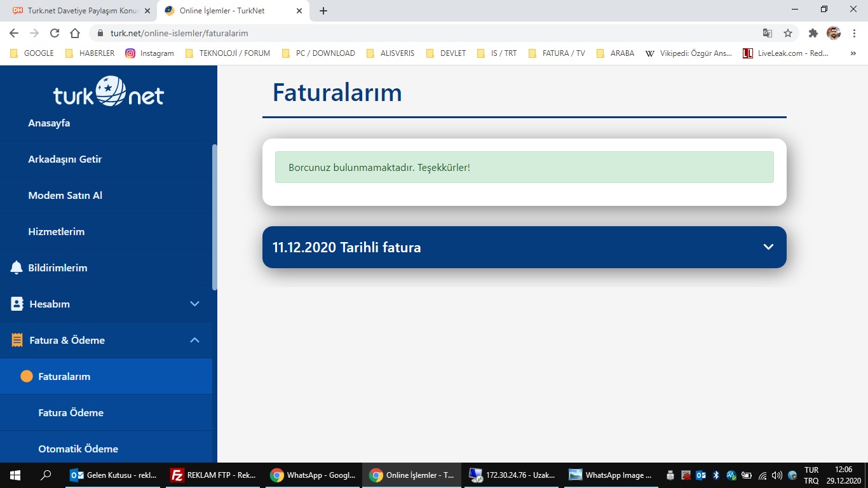Click the browser home button
Screen dimensions: 868x488
click(75, 33)
